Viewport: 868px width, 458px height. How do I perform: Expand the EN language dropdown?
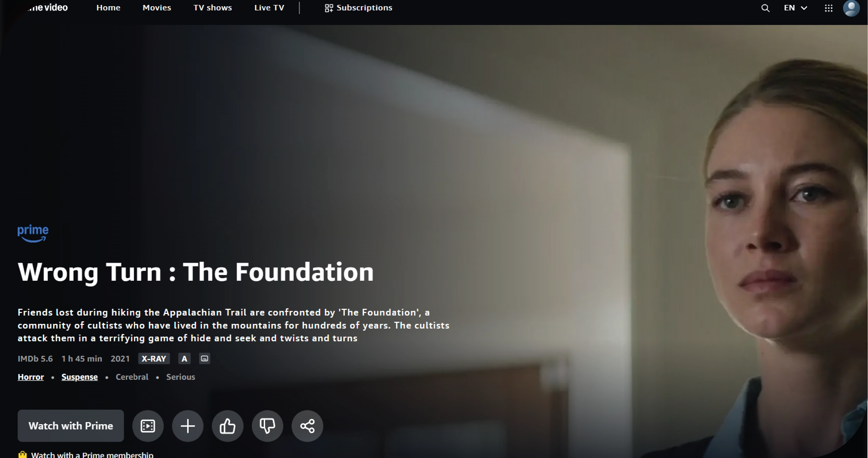(x=795, y=8)
